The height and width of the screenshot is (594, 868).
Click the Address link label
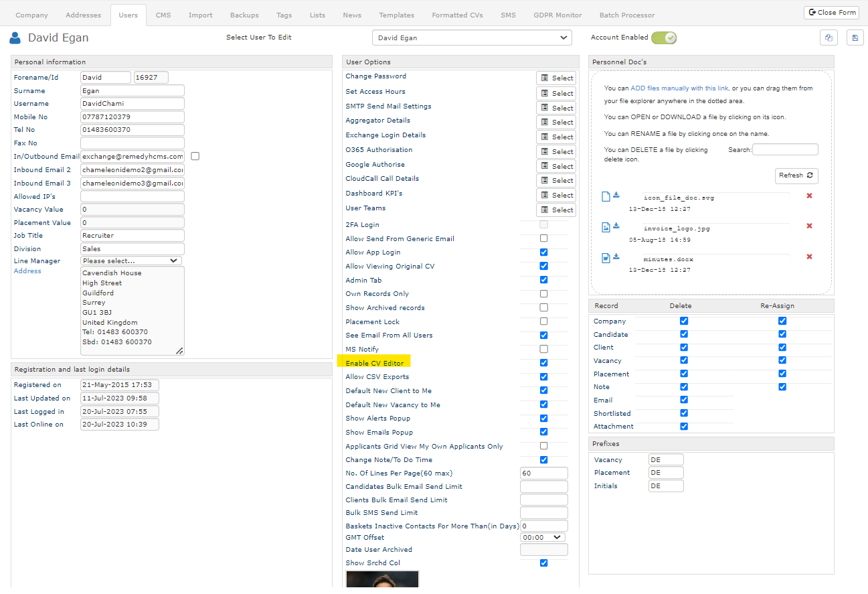pos(27,271)
